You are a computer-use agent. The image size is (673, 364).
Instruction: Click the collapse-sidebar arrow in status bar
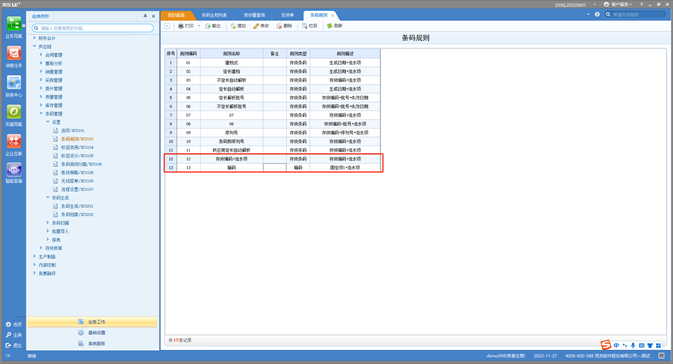click(x=8, y=355)
